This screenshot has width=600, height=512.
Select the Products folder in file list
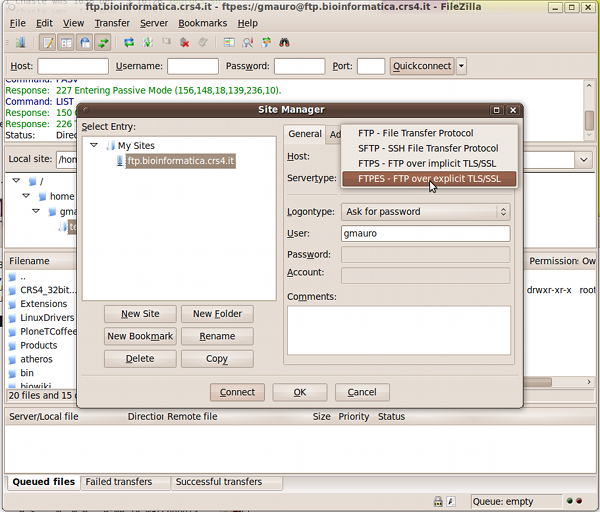pyautogui.click(x=39, y=345)
